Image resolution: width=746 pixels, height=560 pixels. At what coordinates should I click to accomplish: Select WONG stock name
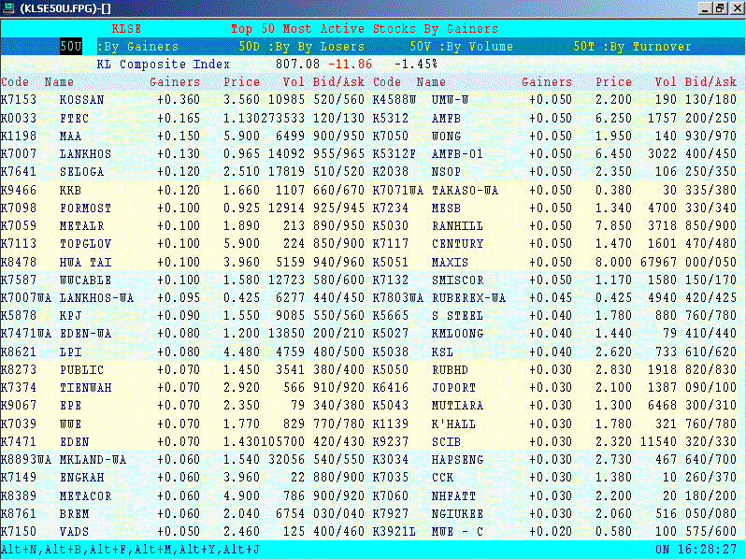[446, 136]
